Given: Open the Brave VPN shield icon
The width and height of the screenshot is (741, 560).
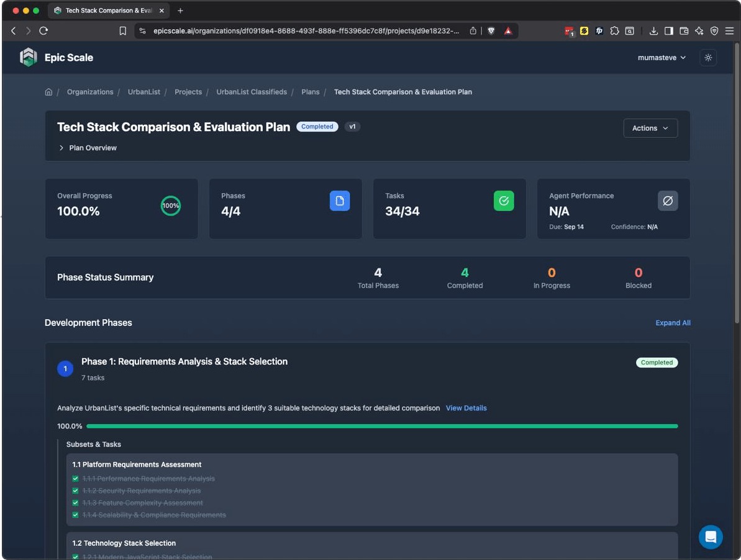Looking at the screenshot, I should pyautogui.click(x=714, y=30).
